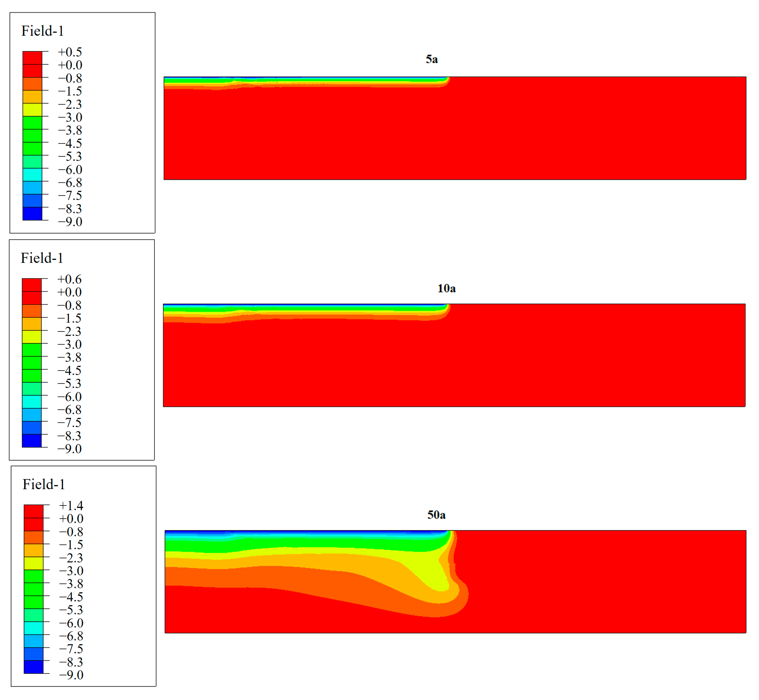The height and width of the screenshot is (700, 759).
Task: Click the '+0.5' value in top legend
Action: tap(70, 52)
